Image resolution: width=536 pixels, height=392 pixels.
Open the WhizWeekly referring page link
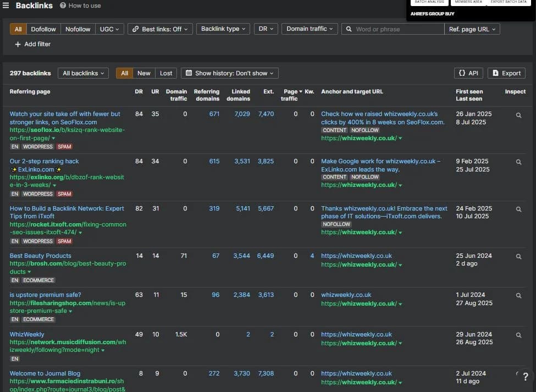tap(27, 334)
